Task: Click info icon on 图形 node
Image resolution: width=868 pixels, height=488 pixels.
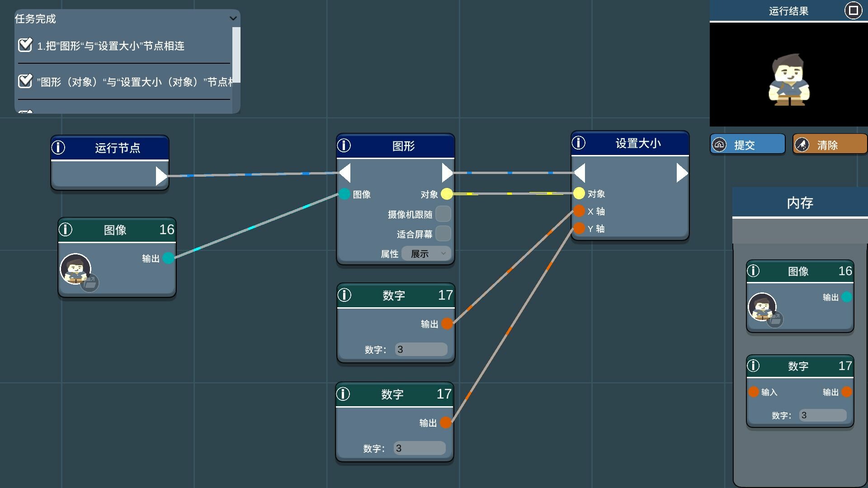Action: click(x=344, y=145)
